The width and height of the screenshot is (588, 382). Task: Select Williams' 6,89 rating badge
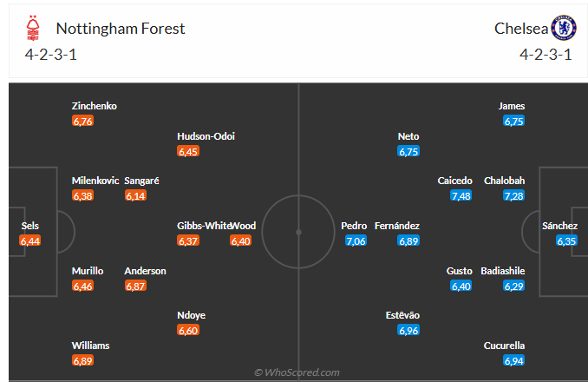pos(82,360)
